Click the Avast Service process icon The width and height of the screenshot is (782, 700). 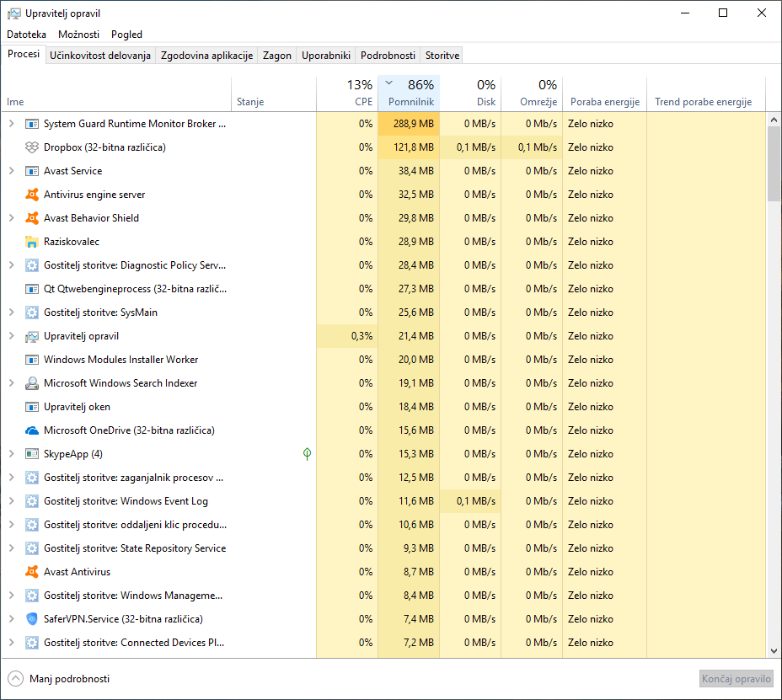tap(32, 171)
